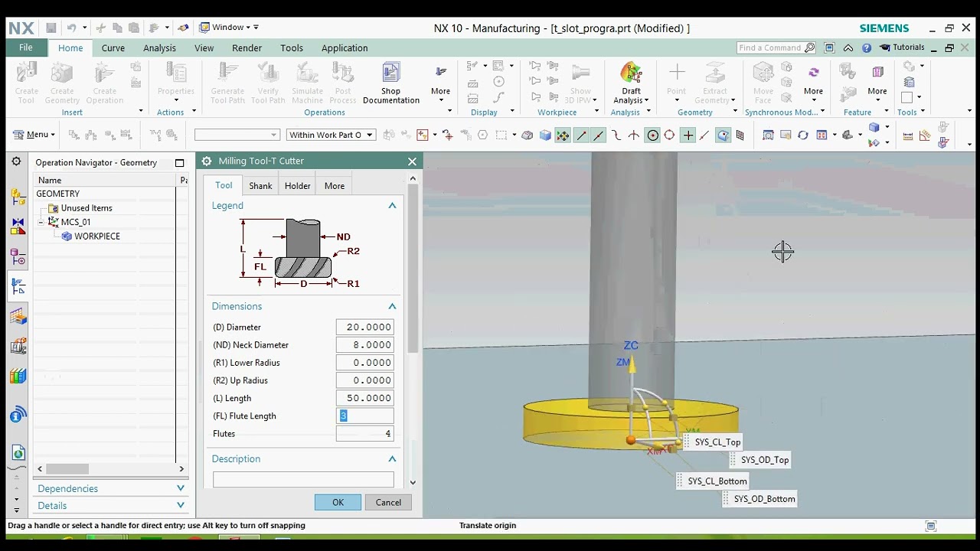Viewport: 980px width, 551px height.
Task: Toggle the Existing Point plus snap option
Action: click(x=688, y=135)
